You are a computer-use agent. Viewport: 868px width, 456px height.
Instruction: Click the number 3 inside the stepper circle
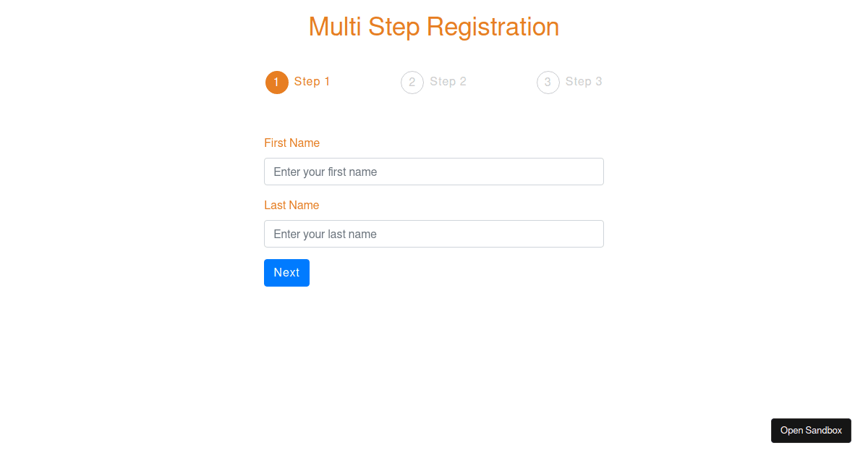pyautogui.click(x=548, y=83)
